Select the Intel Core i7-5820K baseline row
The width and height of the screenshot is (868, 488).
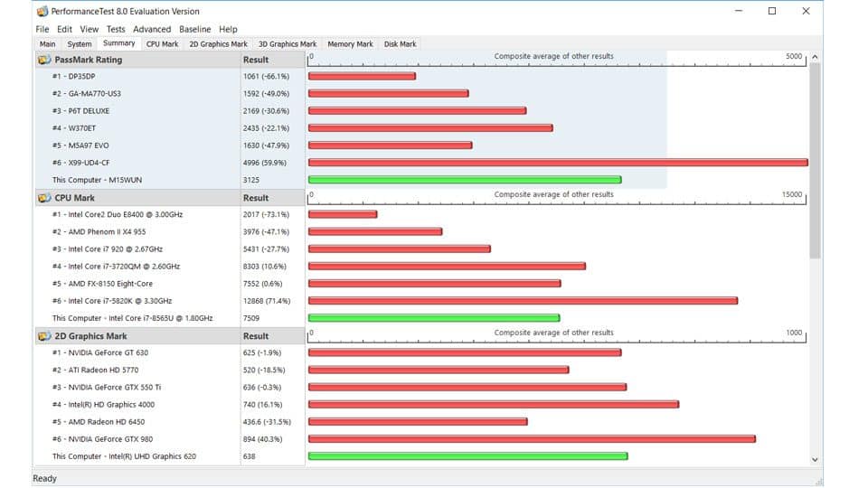pos(118,301)
